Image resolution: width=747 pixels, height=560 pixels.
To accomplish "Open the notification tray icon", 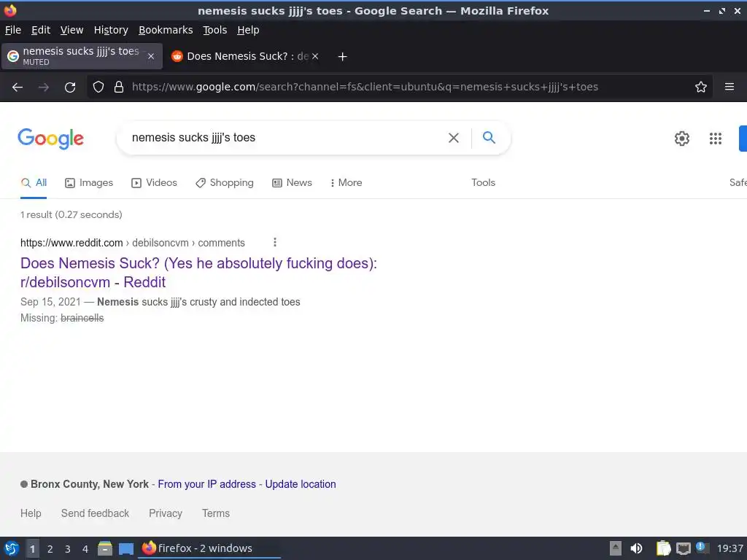I will (701, 547).
